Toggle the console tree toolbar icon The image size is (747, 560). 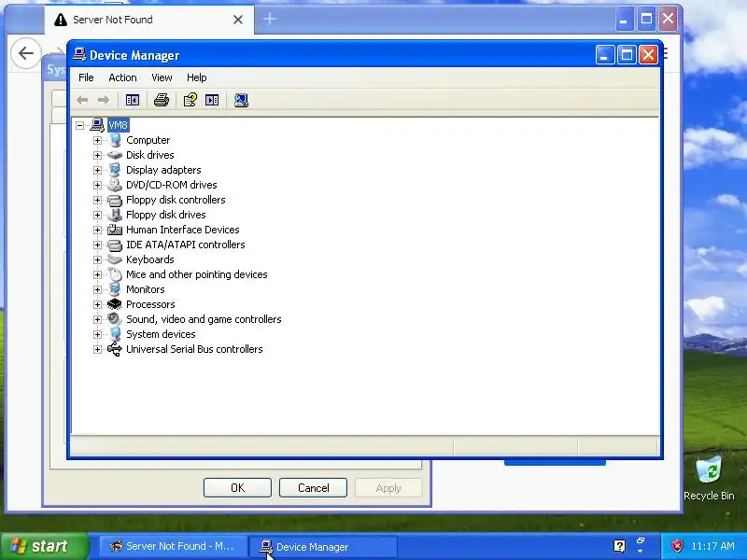(x=133, y=100)
